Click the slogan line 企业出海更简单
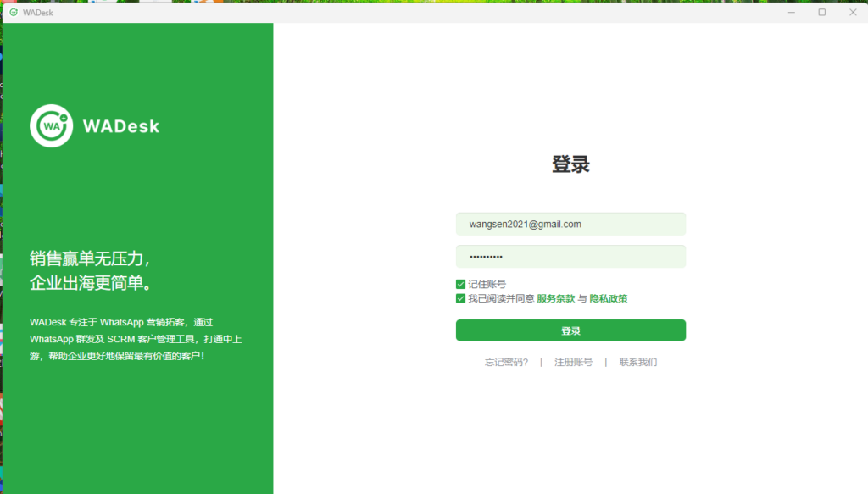The width and height of the screenshot is (868, 494). [92, 283]
